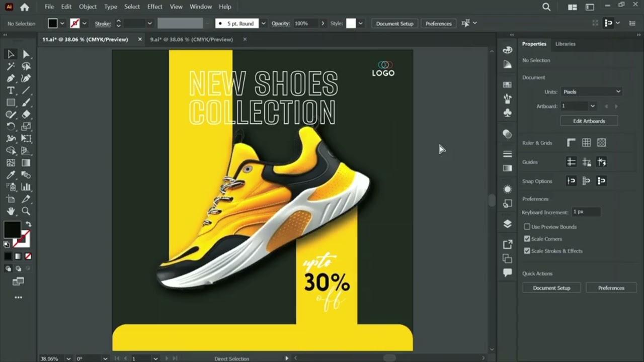
Task: Open the Effect menu
Action: tap(155, 7)
